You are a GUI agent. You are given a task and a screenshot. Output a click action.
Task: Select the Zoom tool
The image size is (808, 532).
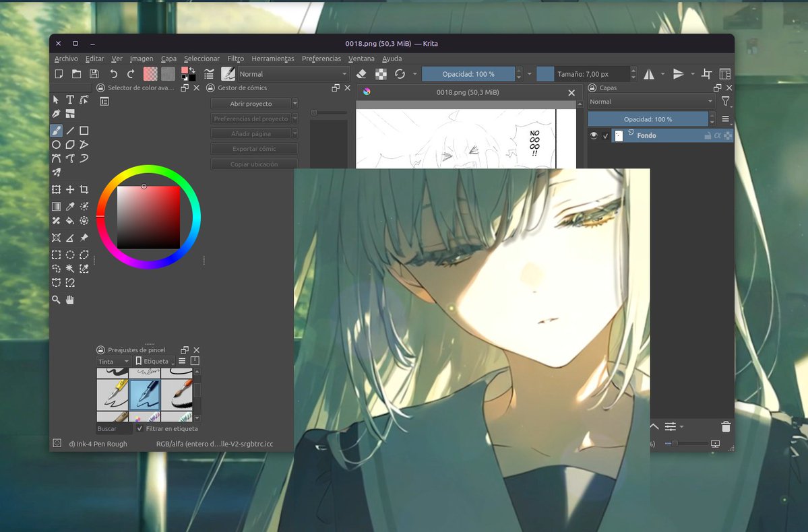point(56,300)
